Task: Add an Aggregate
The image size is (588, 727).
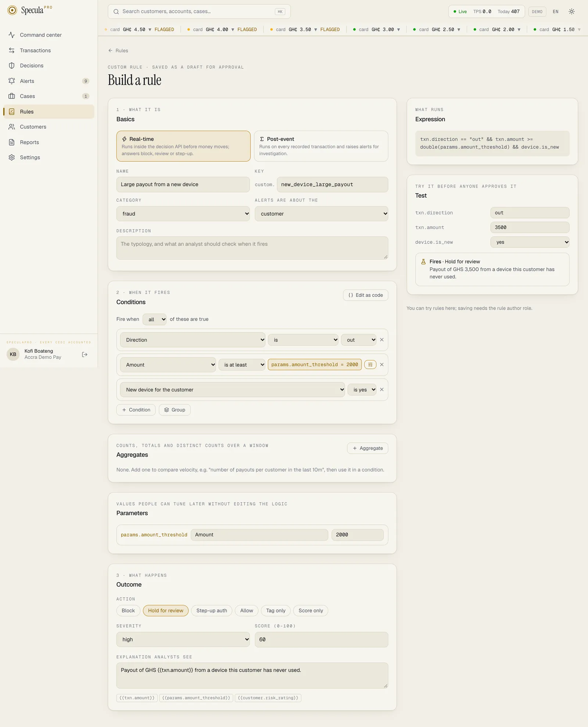Action: point(367,448)
